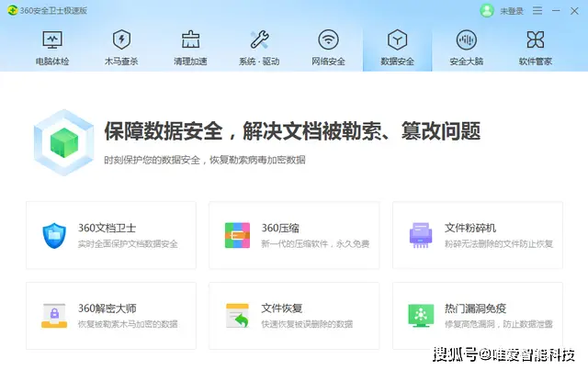
Task: Click the description 快速恢复被误删除的数据
Action: (x=307, y=324)
